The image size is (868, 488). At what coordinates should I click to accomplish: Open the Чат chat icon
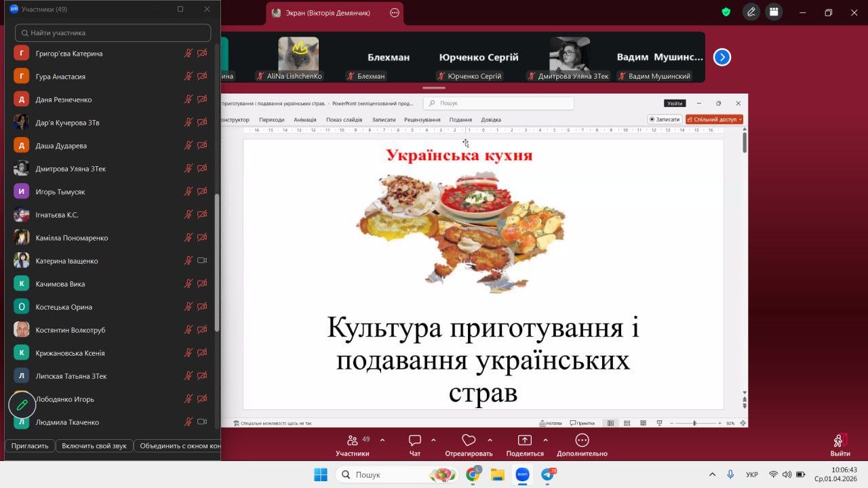(x=415, y=441)
